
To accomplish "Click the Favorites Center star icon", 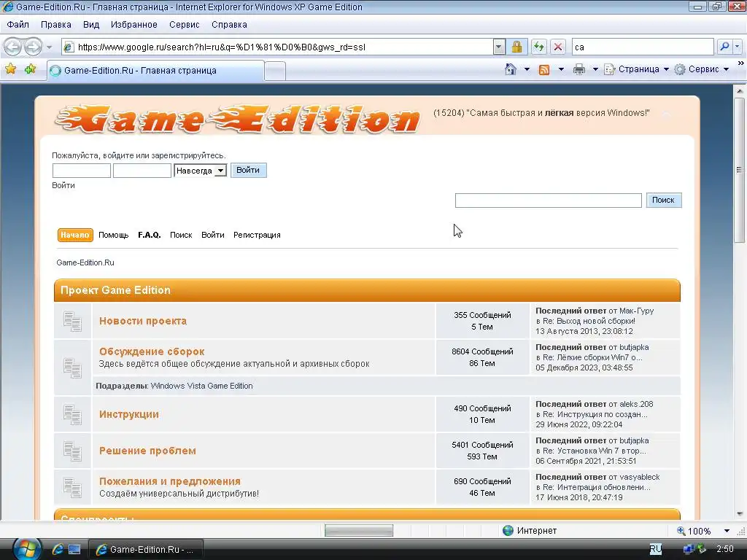I will tap(10, 69).
